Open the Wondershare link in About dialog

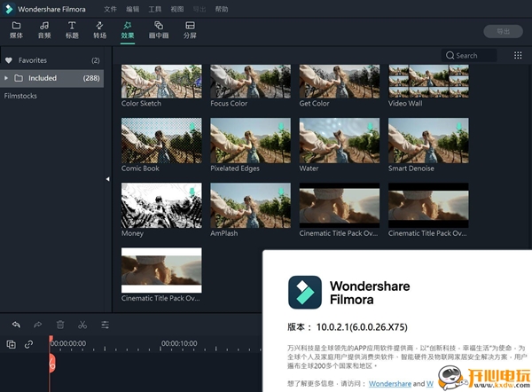390,383
